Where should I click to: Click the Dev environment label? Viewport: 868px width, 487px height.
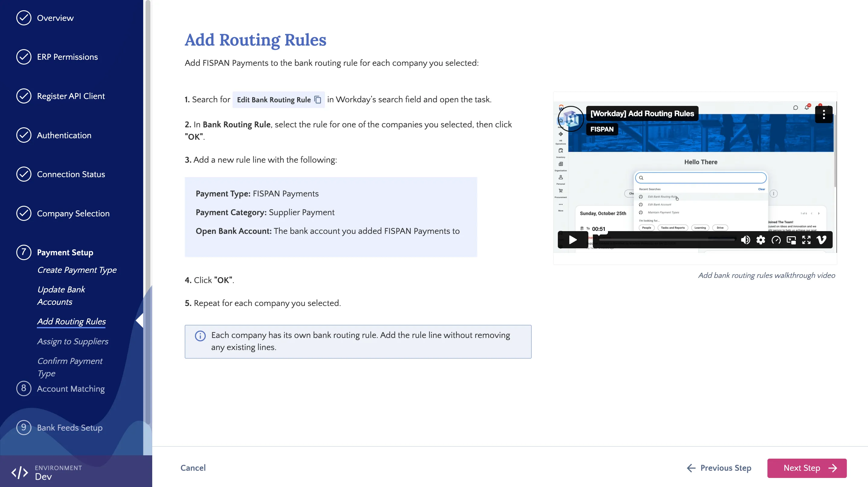pyautogui.click(x=43, y=476)
